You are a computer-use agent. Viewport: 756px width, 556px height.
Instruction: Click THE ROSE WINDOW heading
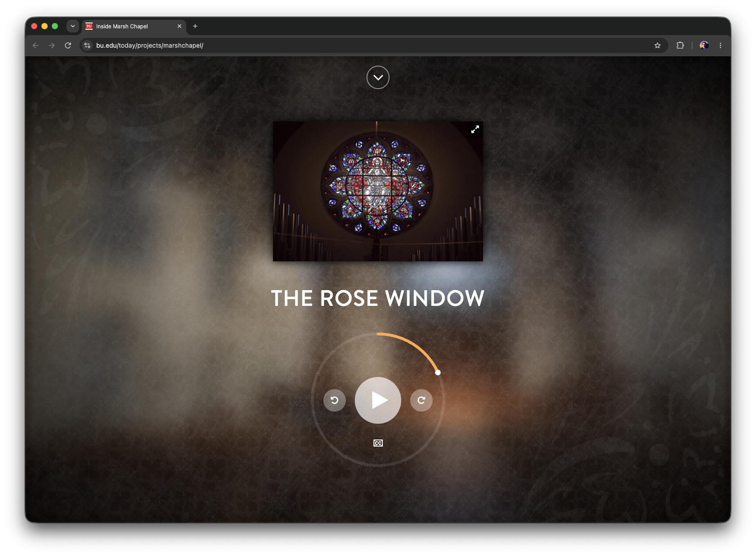[378, 298]
